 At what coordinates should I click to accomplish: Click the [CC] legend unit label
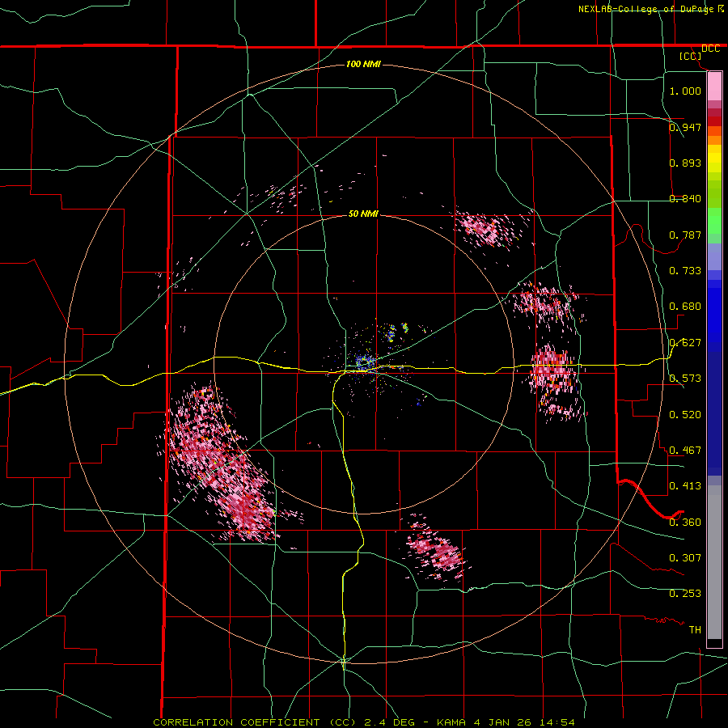coord(690,56)
